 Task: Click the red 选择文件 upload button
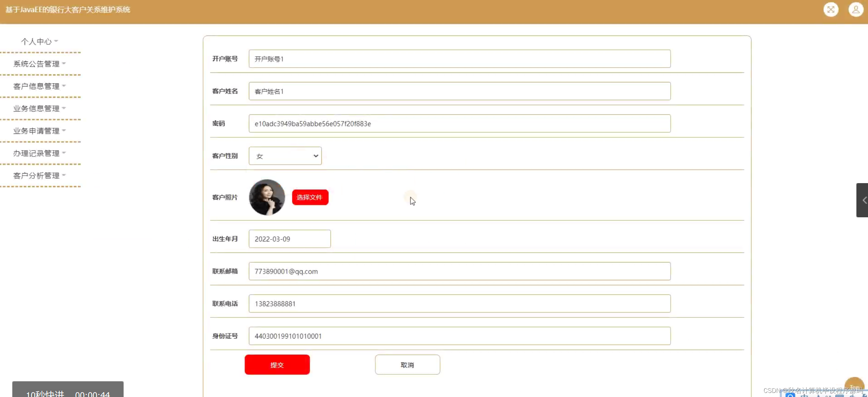click(x=310, y=197)
